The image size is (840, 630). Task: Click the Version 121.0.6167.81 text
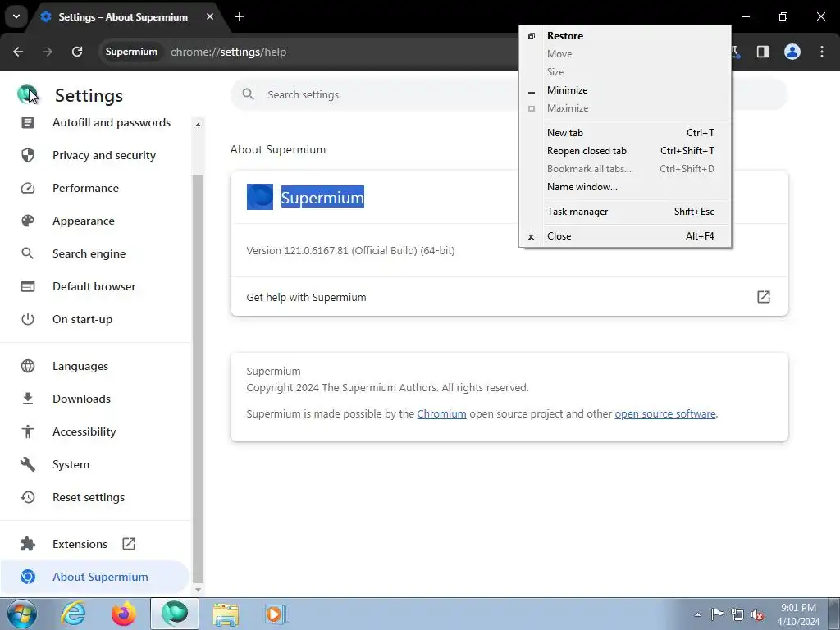[x=350, y=251]
